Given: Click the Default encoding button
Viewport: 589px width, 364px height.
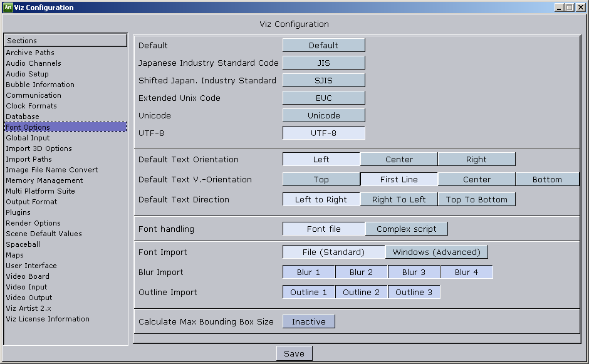Looking at the screenshot, I should [x=323, y=45].
